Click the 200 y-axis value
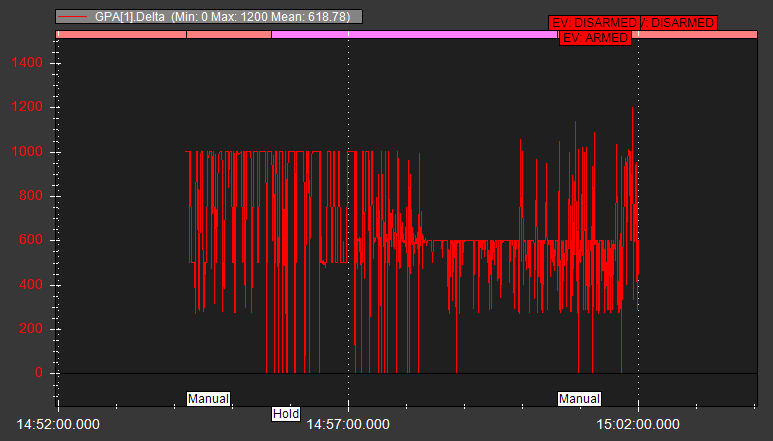The image size is (773, 441). pyautogui.click(x=31, y=329)
